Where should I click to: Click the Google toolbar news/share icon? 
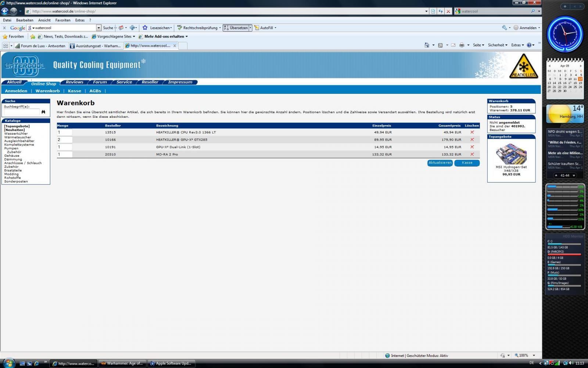click(121, 28)
